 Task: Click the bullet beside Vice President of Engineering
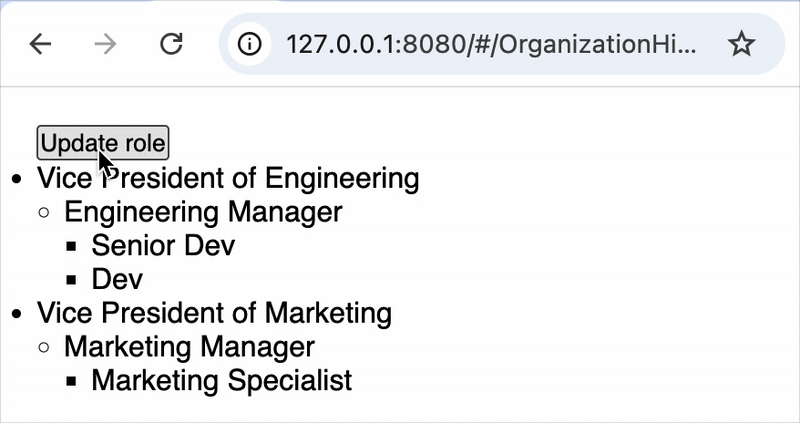click(17, 179)
